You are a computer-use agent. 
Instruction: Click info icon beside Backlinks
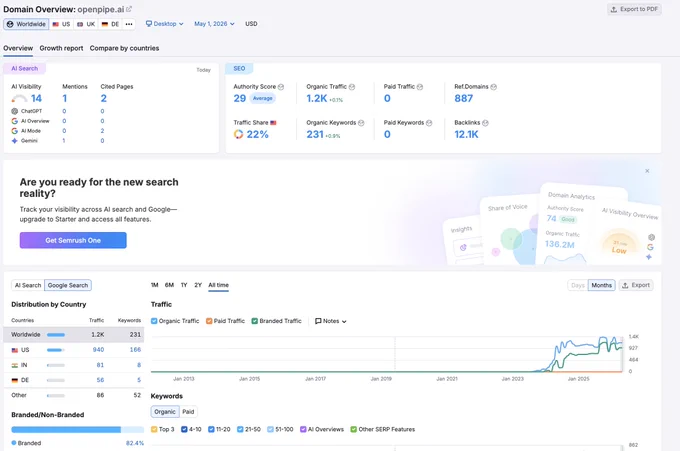[485, 123]
